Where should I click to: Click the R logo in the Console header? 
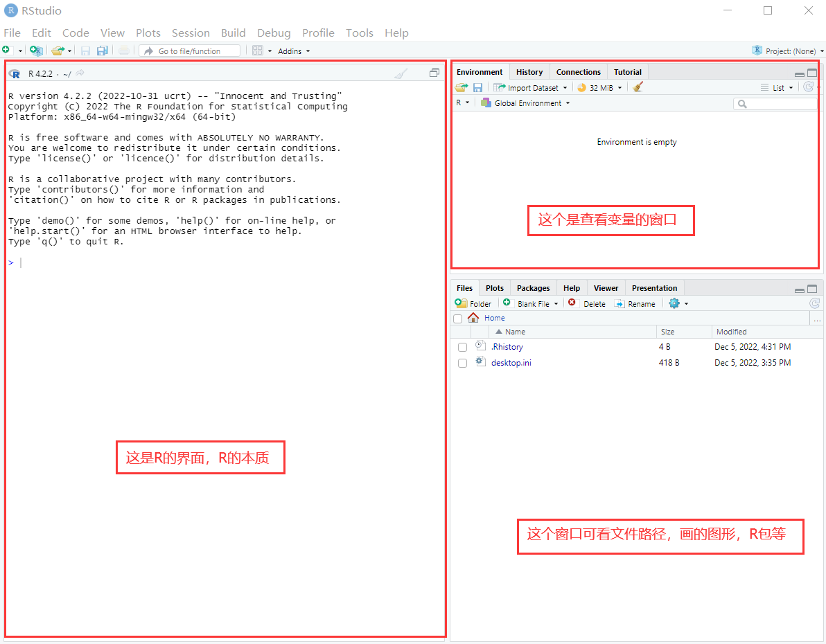click(15, 73)
